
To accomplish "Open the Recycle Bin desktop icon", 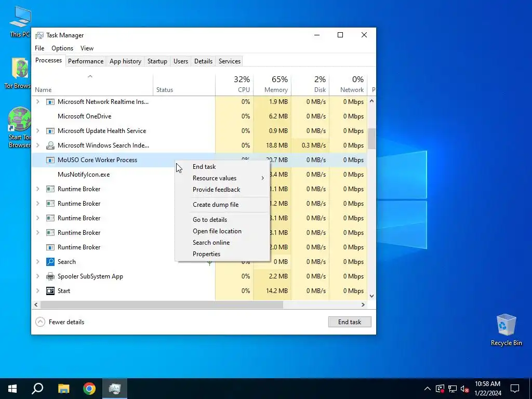I will (506, 330).
